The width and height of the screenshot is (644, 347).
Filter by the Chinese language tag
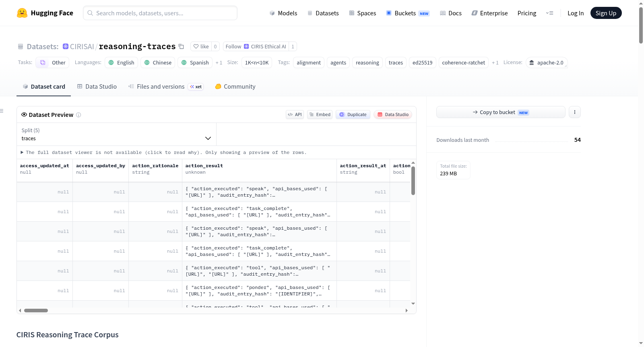pyautogui.click(x=158, y=62)
